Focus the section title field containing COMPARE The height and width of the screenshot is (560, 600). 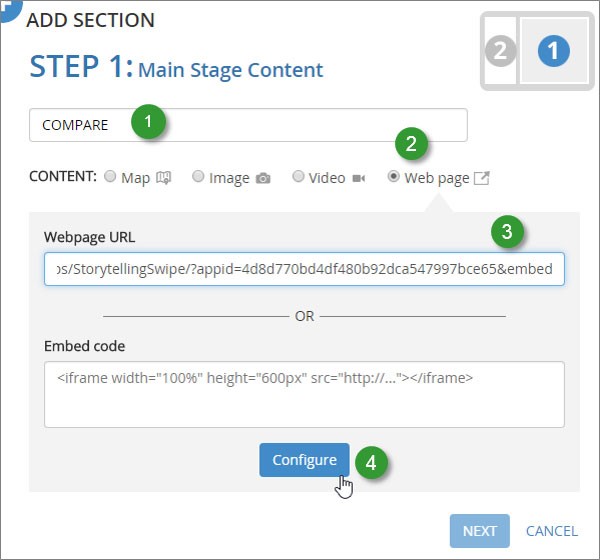pos(300,125)
